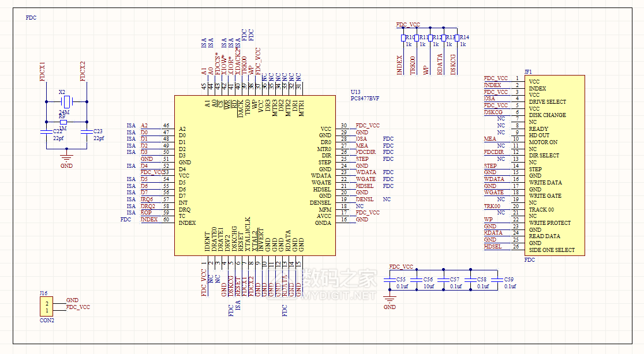The height and width of the screenshot is (354, 644).
Task: Select pull-up resistor R10
Action: pyautogui.click(x=403, y=38)
